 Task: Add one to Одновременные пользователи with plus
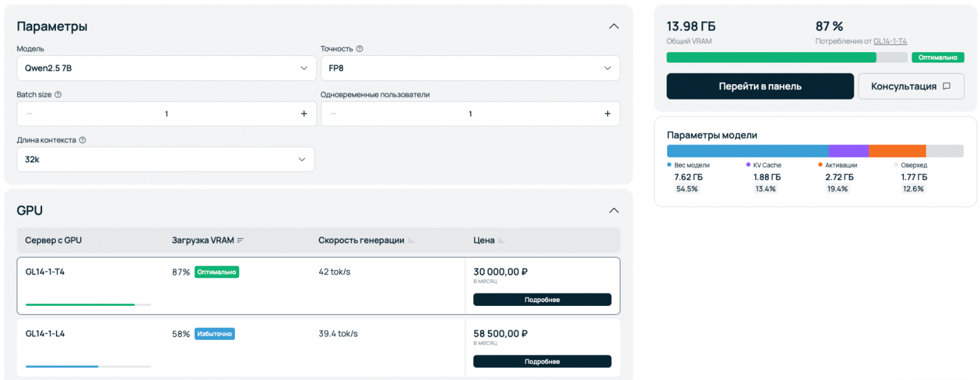point(607,114)
